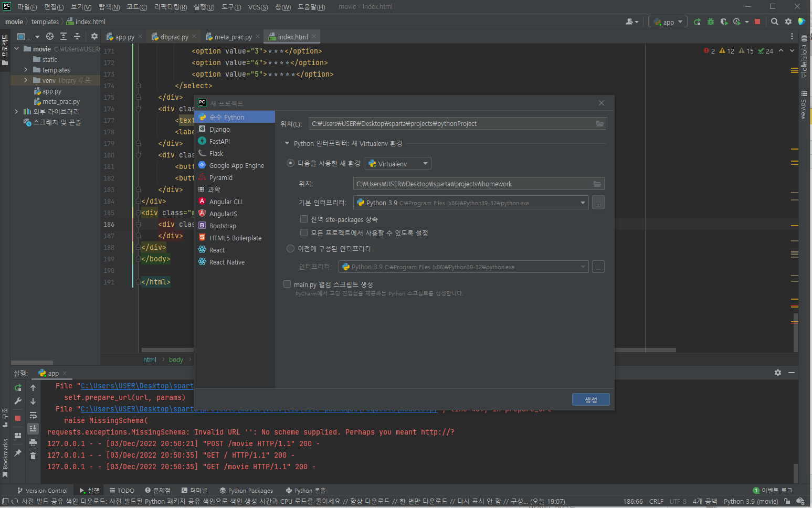Open the Database tool window icon
812x508 pixels.
(x=804, y=38)
